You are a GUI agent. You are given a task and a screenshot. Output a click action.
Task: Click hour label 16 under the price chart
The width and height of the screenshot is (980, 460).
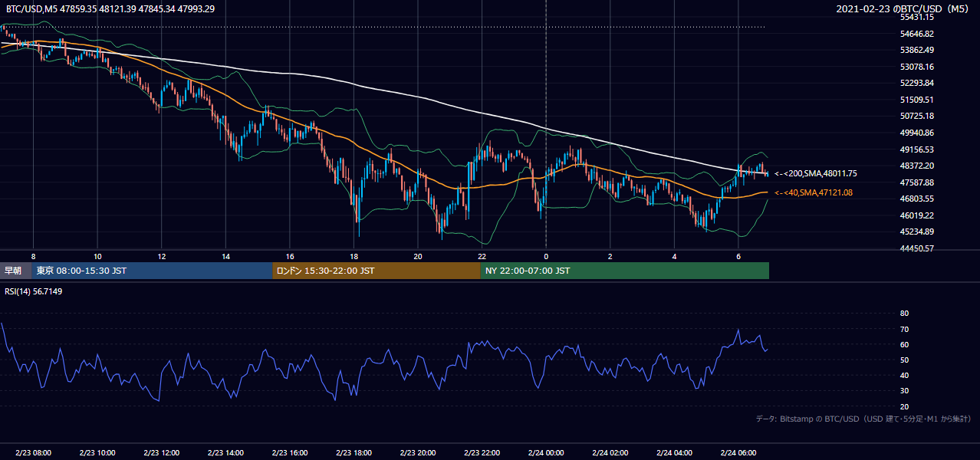(289, 256)
